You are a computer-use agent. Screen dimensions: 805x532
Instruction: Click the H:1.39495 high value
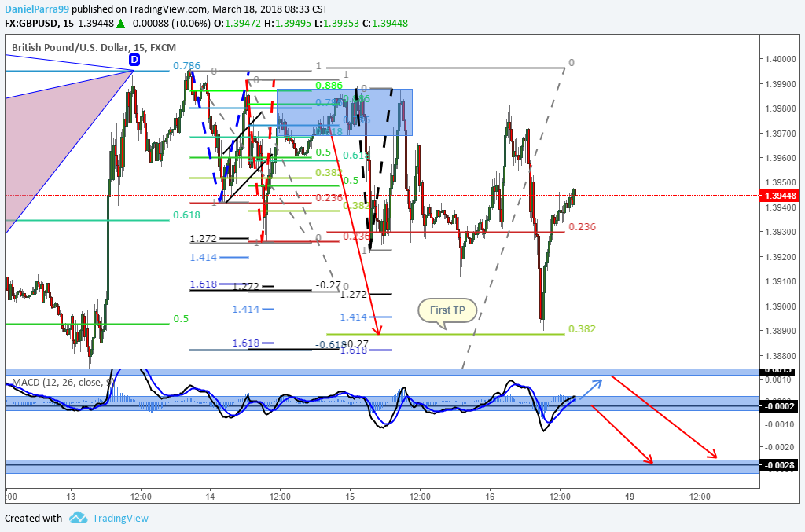[288, 23]
